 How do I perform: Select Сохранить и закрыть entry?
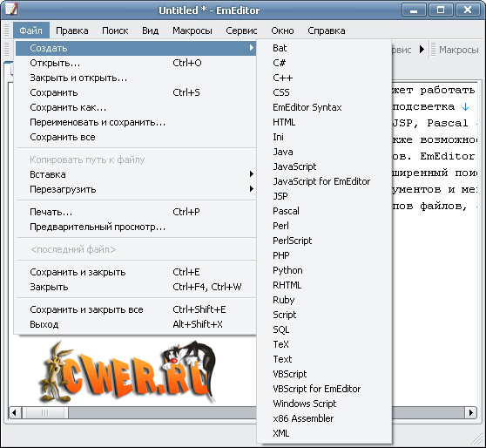136,272
